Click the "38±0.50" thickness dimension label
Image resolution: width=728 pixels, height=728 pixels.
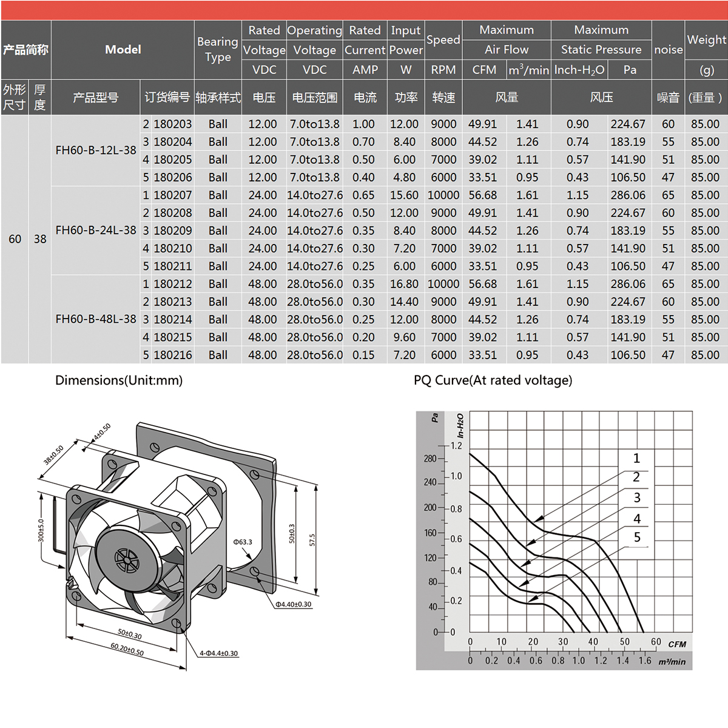[x=53, y=456]
